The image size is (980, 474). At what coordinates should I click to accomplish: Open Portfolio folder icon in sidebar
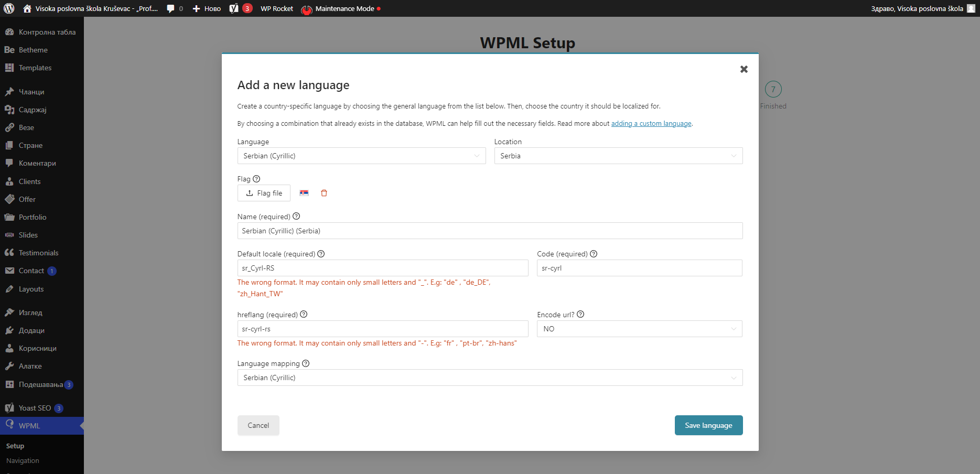point(9,217)
